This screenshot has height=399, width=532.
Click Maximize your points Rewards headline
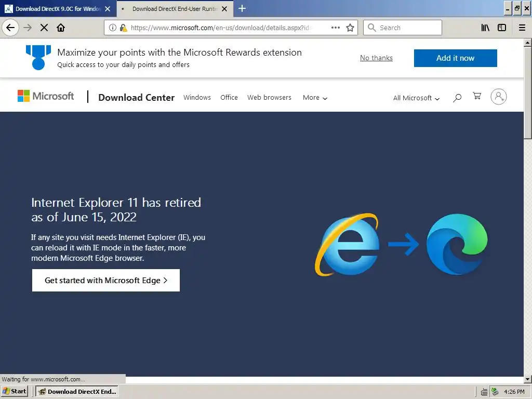coord(179,52)
